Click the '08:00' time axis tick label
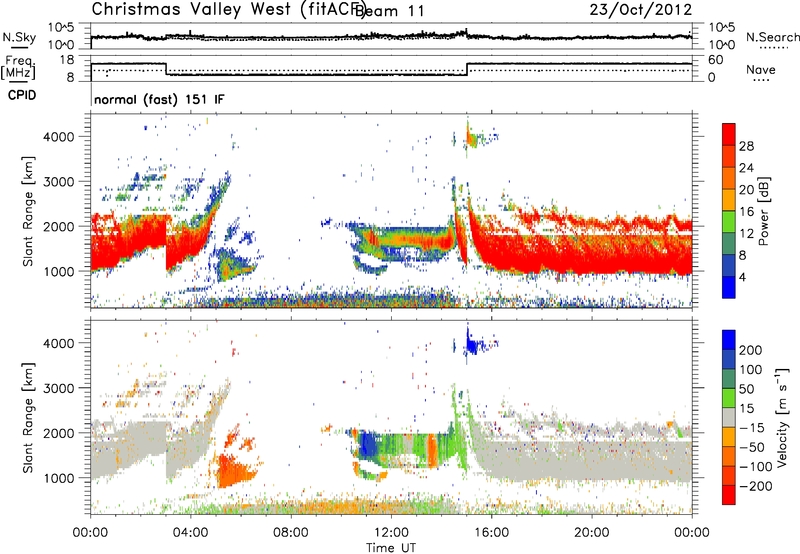 [291, 533]
